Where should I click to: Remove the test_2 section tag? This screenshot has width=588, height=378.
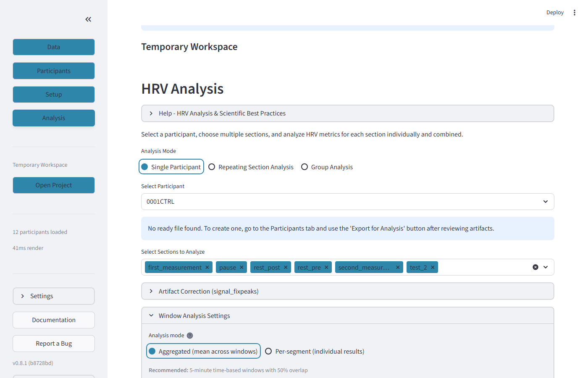pyautogui.click(x=433, y=267)
